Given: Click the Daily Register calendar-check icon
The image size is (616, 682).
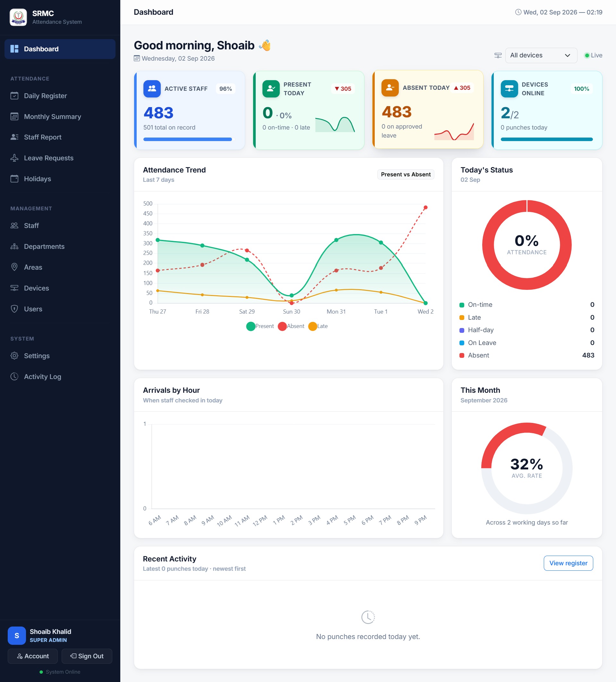Looking at the screenshot, I should (x=14, y=96).
